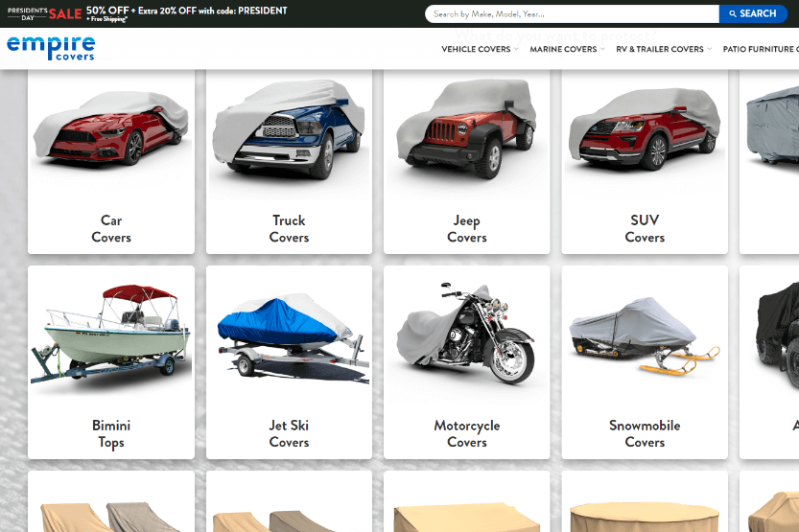This screenshot has height=532, width=799.
Task: Open the Patio Furniture menu
Action: tap(761, 49)
